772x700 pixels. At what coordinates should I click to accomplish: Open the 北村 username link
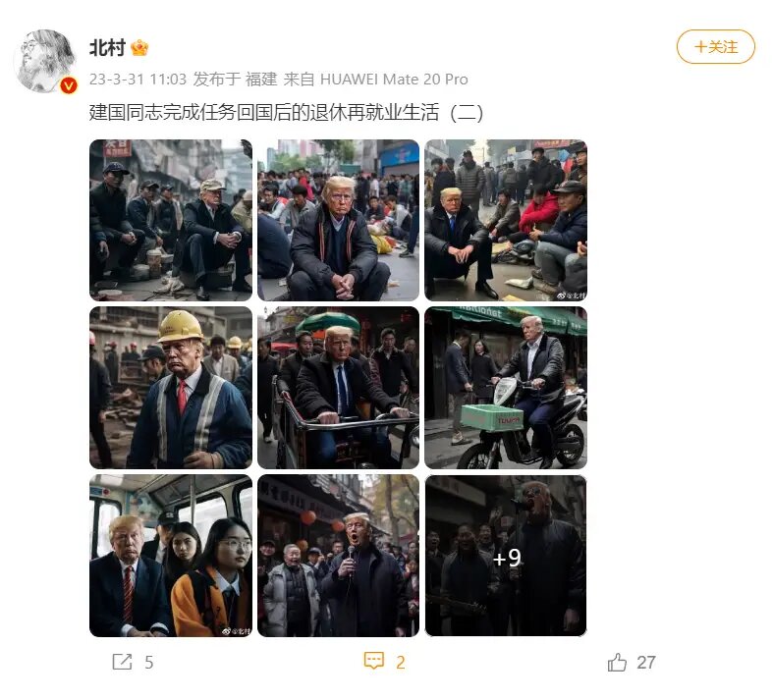coord(107,48)
